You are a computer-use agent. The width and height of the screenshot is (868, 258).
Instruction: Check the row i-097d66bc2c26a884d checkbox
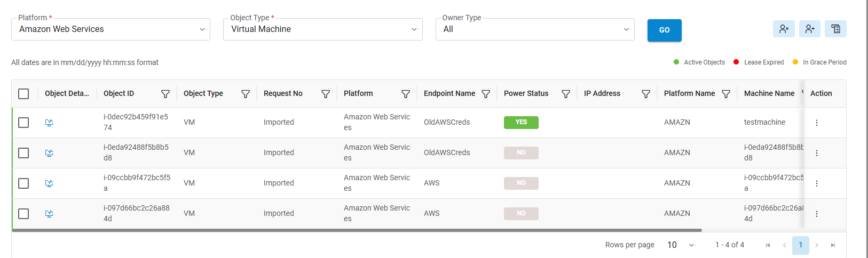click(x=23, y=214)
